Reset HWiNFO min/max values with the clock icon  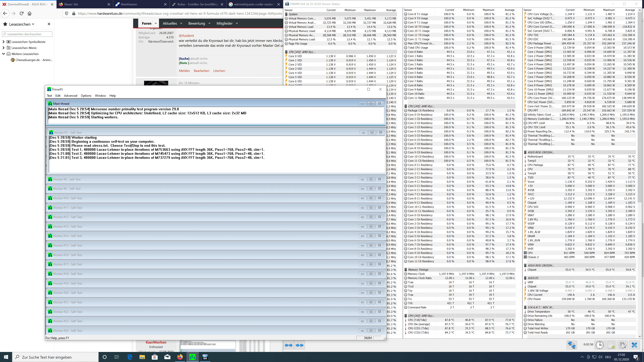[x=600, y=345]
